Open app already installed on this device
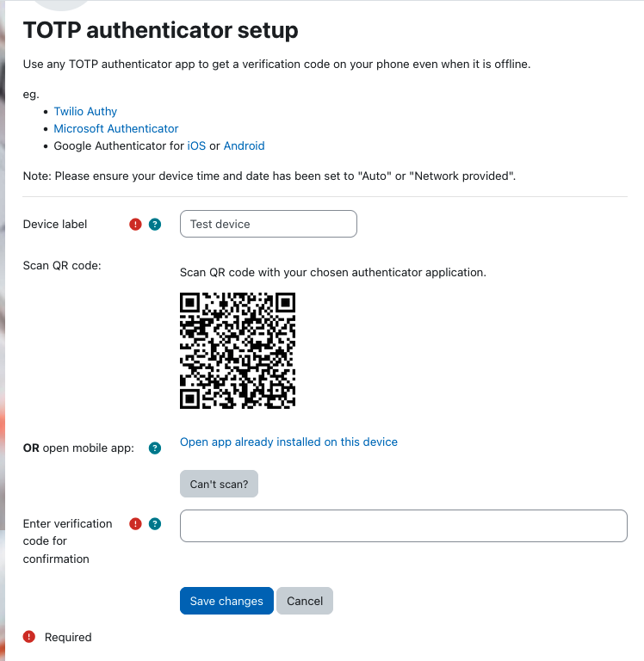This screenshot has width=644, height=661. (288, 442)
